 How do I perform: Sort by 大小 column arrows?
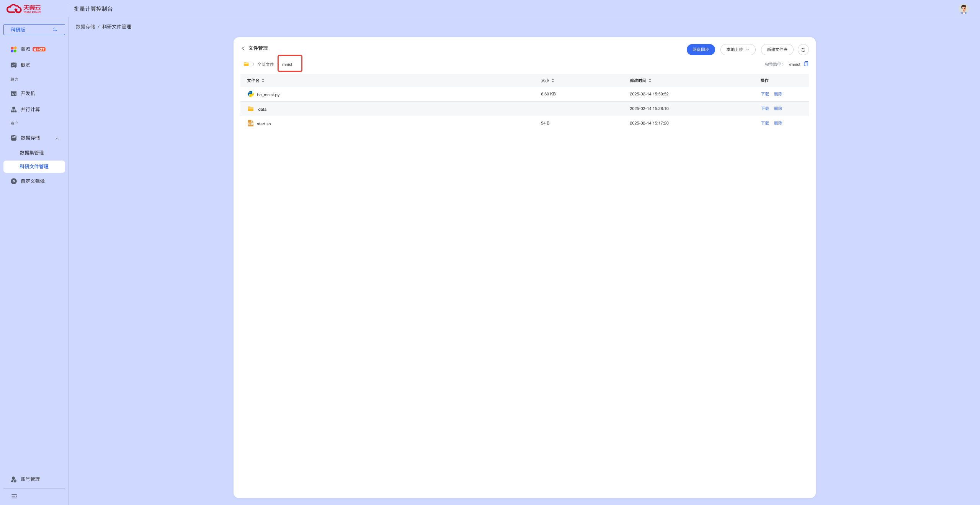point(552,80)
